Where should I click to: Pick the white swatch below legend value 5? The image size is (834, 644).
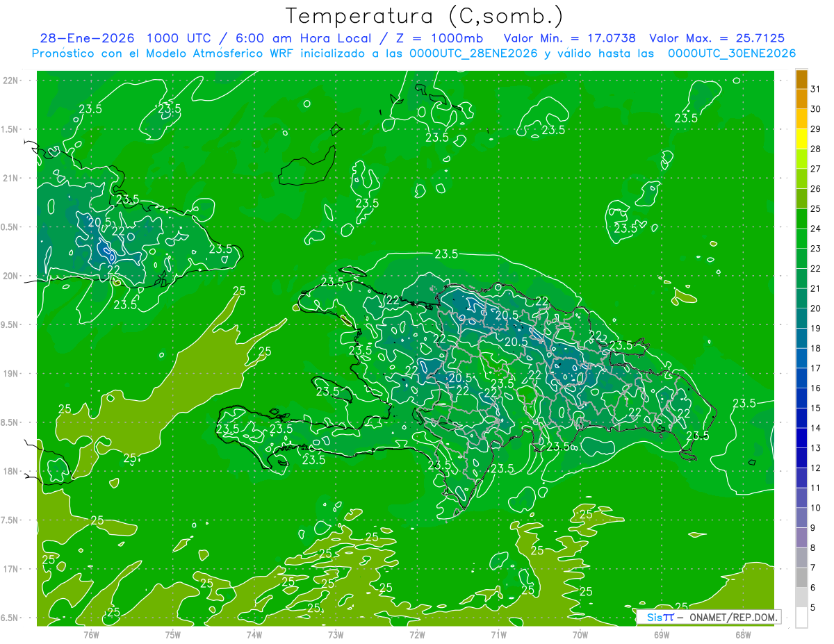coord(801,618)
